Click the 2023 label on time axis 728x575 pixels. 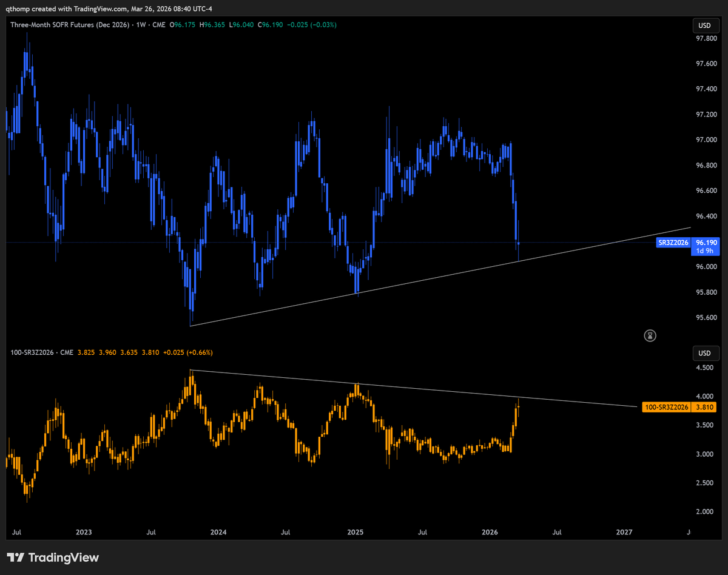tap(84, 533)
